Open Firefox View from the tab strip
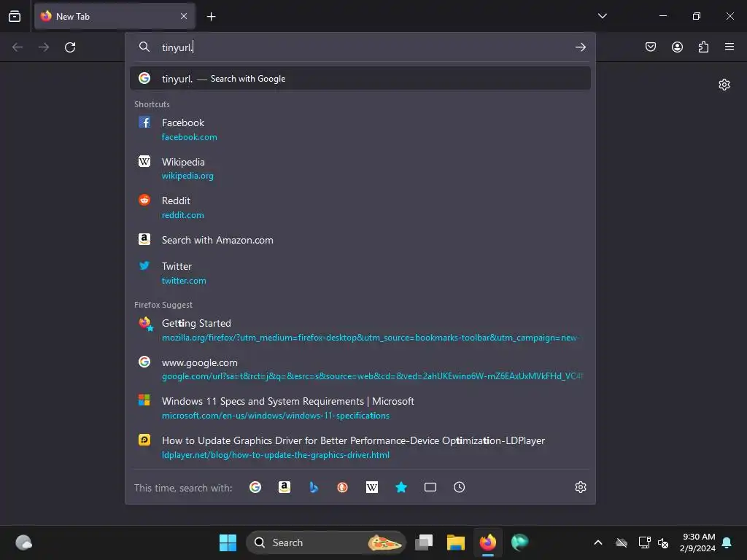Screen dimensions: 747x560 (15, 16)
